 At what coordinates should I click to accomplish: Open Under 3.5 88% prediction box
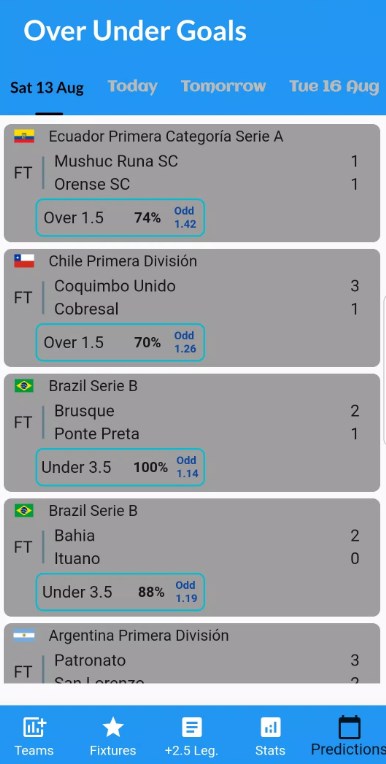[120, 592]
